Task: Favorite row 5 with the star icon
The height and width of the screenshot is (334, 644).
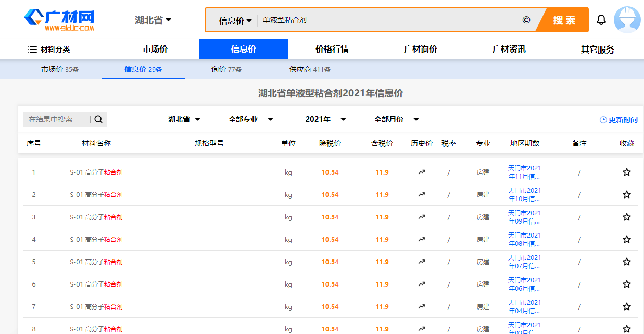Action: coord(627,262)
